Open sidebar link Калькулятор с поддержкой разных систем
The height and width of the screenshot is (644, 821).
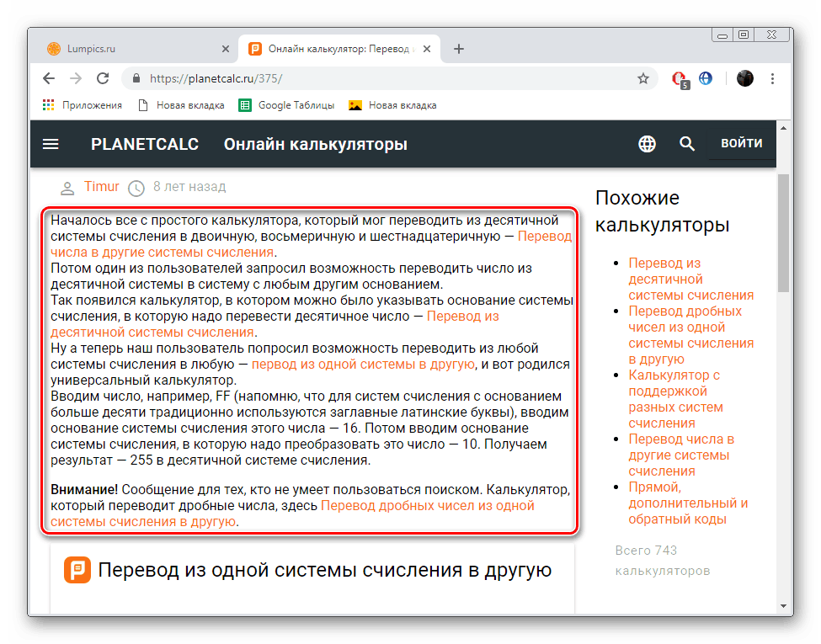coord(675,399)
